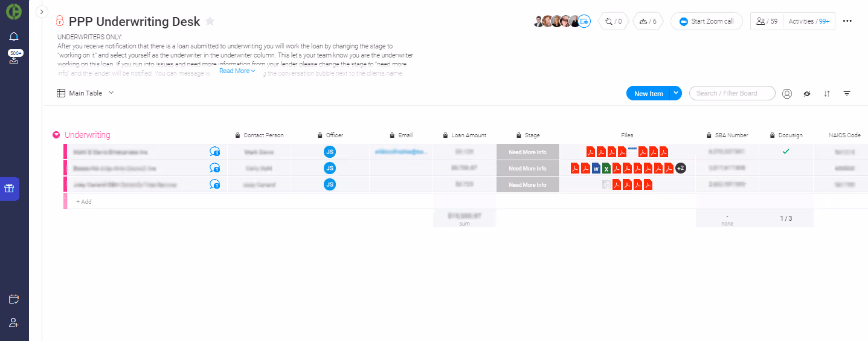
Task: Open the person filter icon
Action: pyautogui.click(x=787, y=94)
